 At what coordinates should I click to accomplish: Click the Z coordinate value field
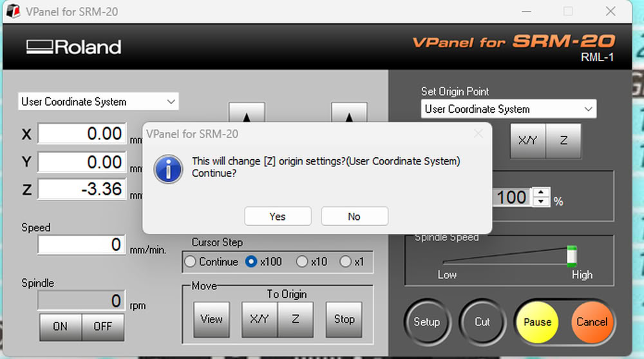point(82,189)
